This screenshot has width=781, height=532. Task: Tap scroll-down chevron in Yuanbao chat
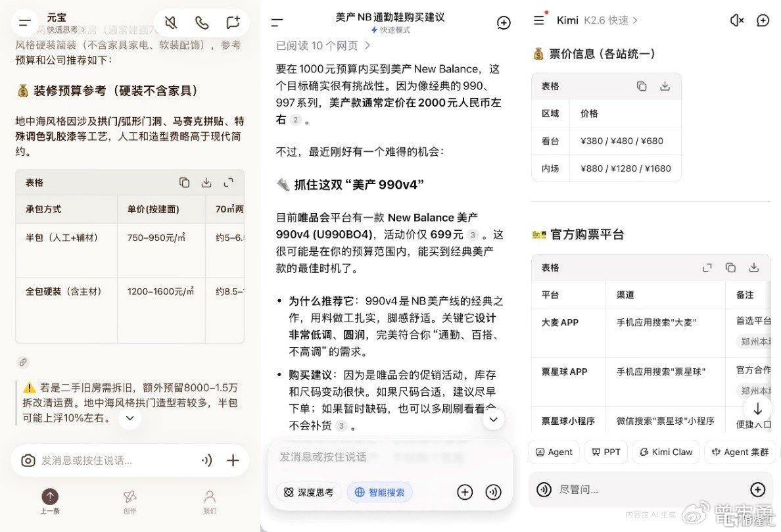(130, 418)
